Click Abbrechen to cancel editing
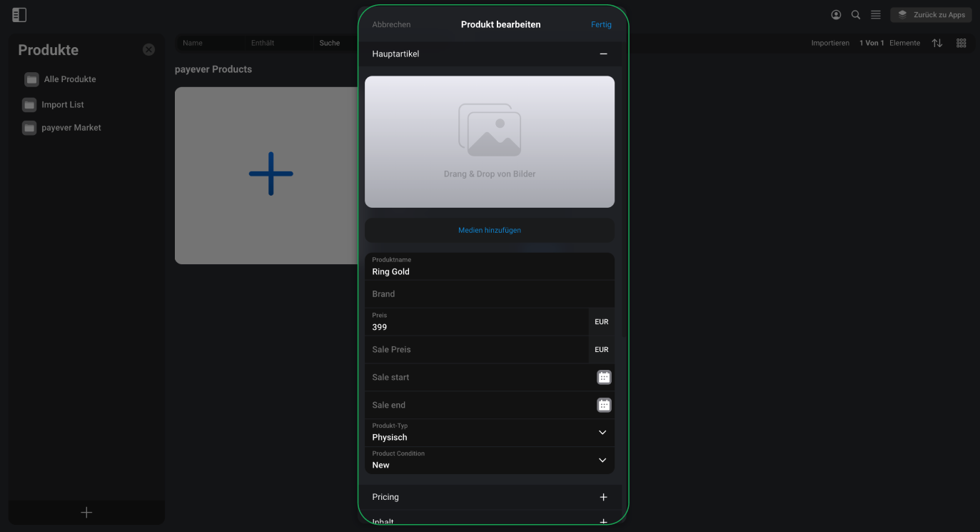This screenshot has width=980, height=532. pyautogui.click(x=391, y=24)
